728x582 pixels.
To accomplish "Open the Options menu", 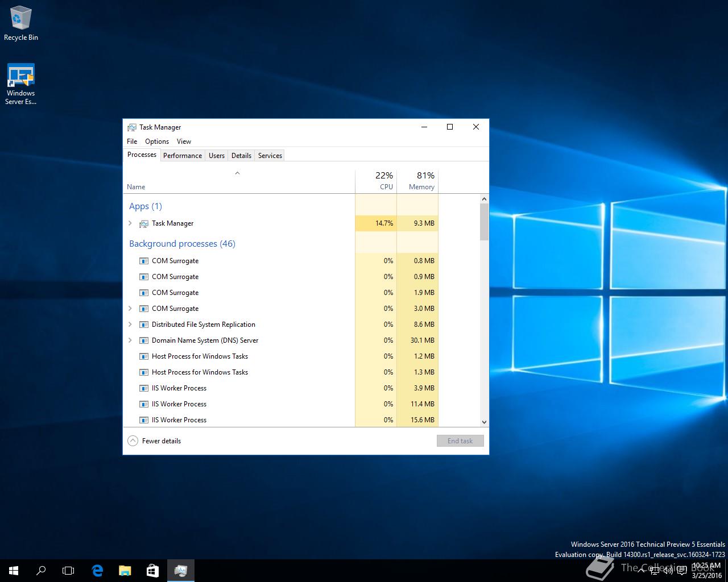I will [157, 142].
